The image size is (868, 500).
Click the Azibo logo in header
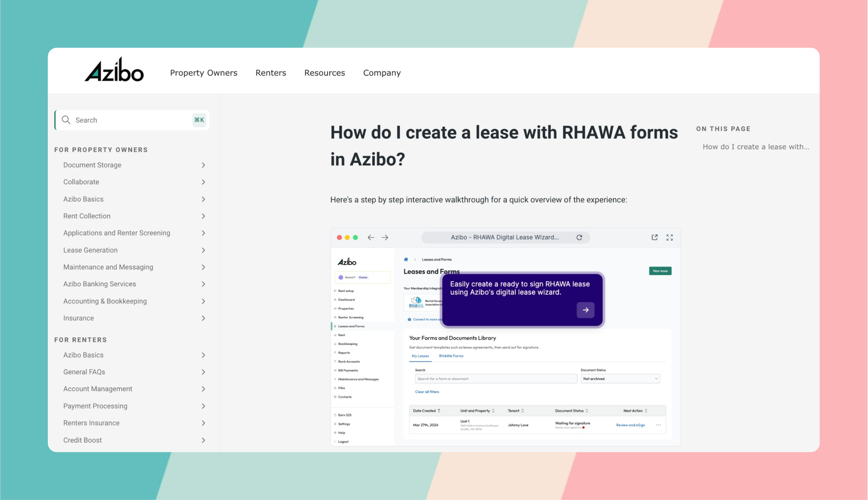[x=114, y=69]
